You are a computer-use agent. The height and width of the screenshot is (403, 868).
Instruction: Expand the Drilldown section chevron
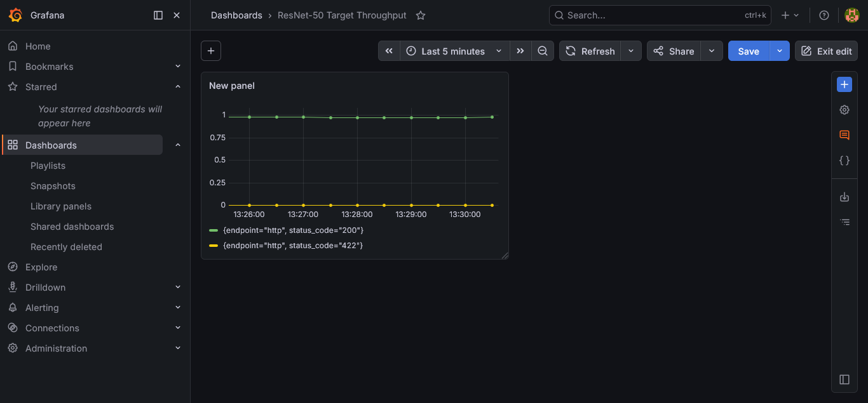[178, 287]
